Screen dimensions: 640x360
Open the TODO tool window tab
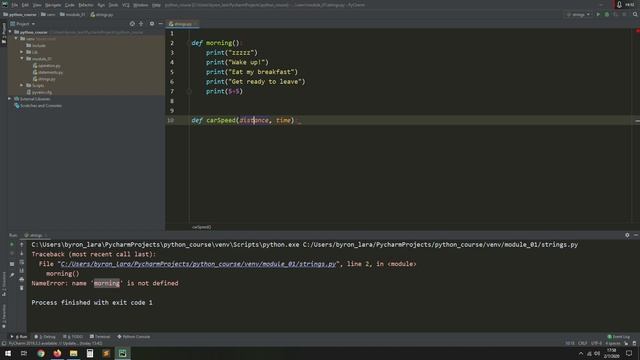[x=73, y=337]
